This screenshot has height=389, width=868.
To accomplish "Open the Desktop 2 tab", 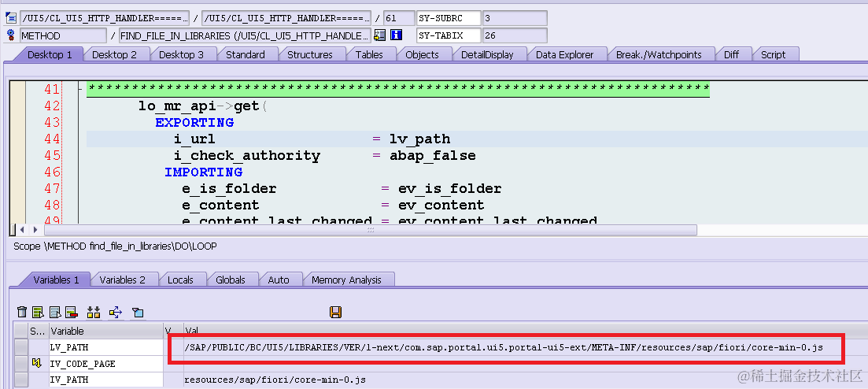I will click(x=114, y=54).
